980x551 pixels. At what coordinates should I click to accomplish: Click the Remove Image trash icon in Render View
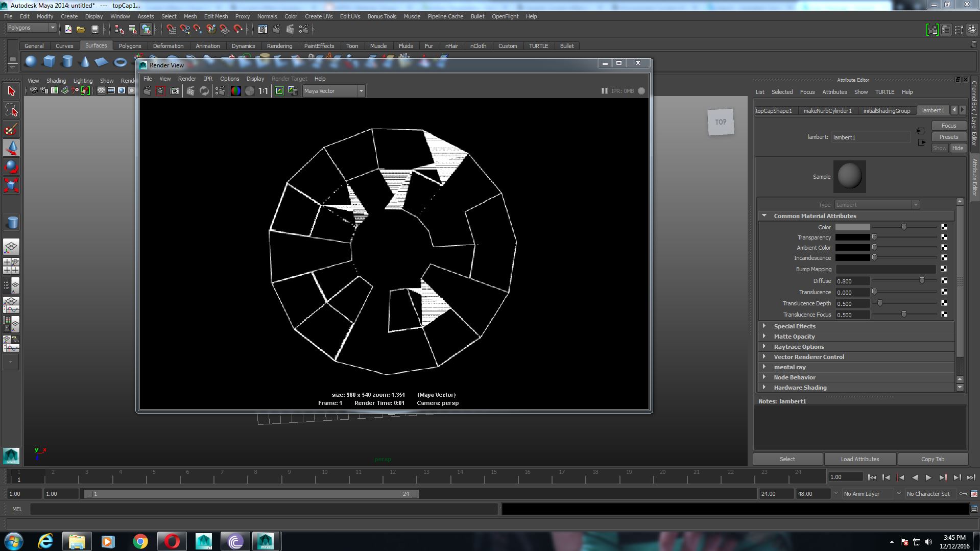coord(293,90)
